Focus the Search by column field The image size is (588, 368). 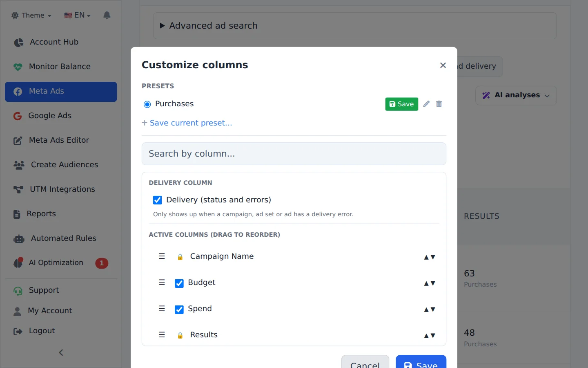coord(294,154)
